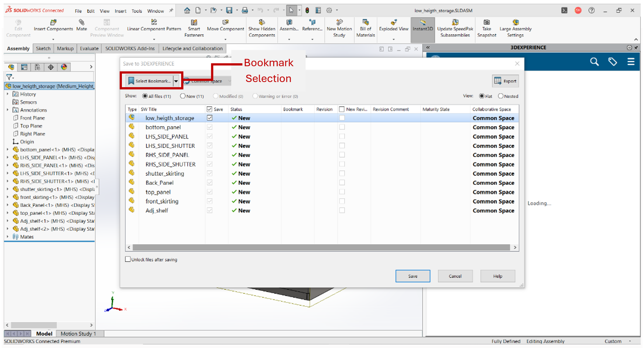This screenshot has height=348, width=644.
Task: Open Smart Fasteners tool
Action: point(194,23)
